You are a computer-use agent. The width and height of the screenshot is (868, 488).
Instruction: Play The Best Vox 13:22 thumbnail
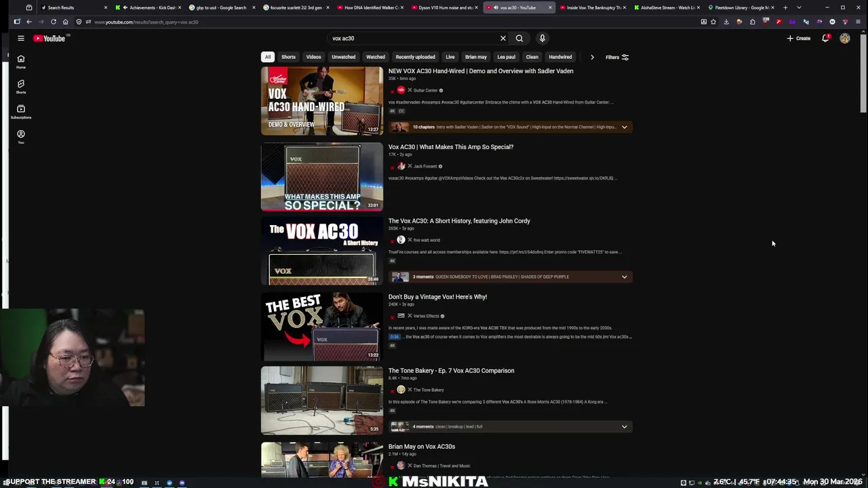click(322, 327)
